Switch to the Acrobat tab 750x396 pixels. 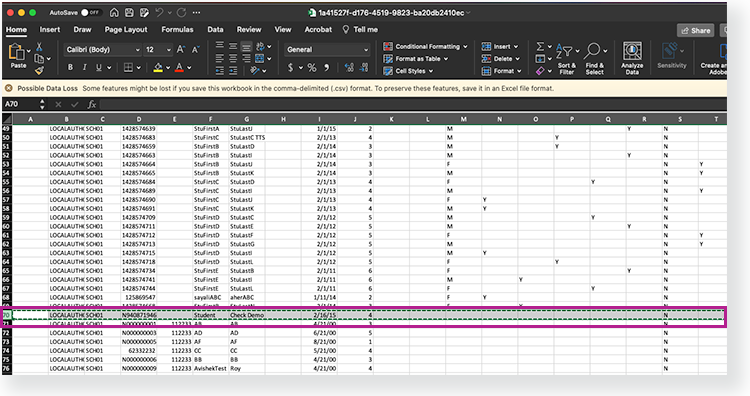(318, 29)
